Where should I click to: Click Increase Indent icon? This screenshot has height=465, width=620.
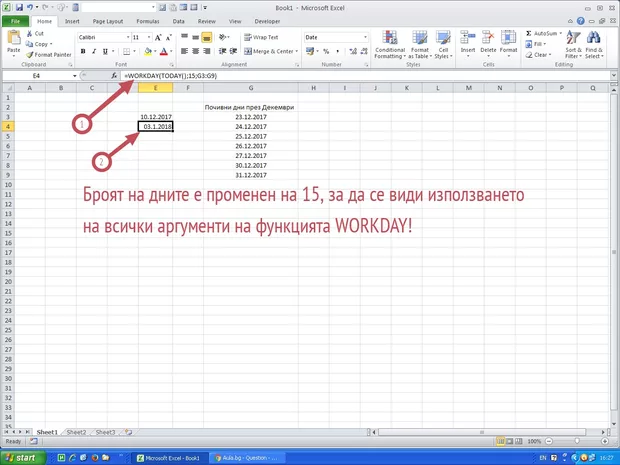click(x=233, y=51)
